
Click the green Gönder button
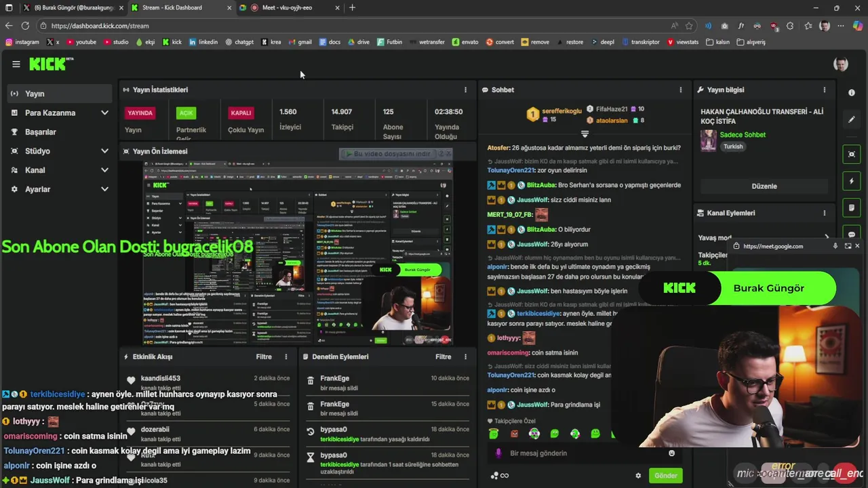click(665, 476)
